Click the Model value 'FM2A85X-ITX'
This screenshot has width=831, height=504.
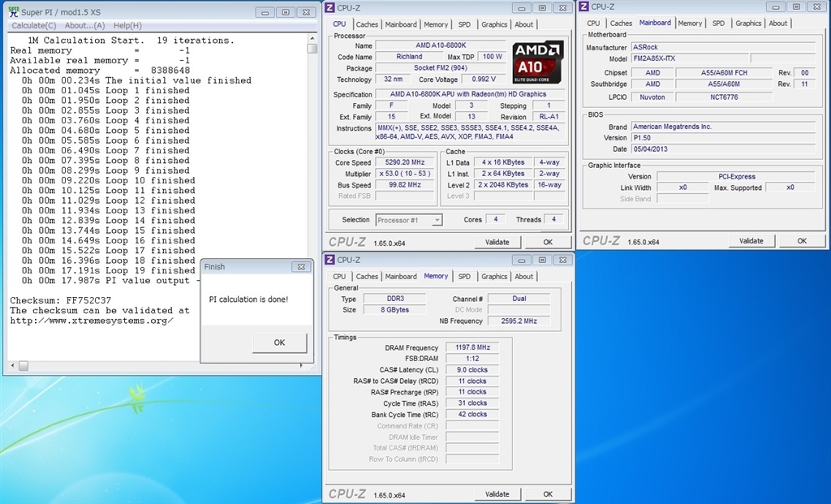[x=690, y=58]
